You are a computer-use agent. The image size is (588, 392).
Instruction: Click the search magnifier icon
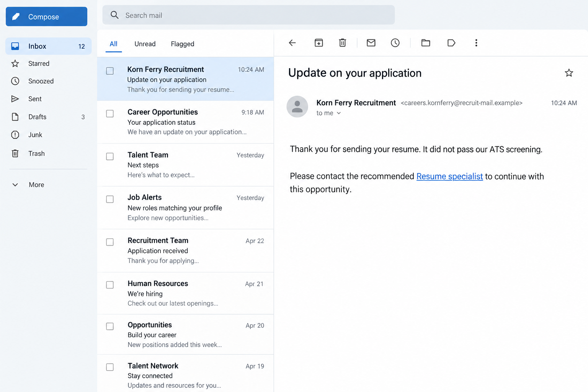coord(114,15)
